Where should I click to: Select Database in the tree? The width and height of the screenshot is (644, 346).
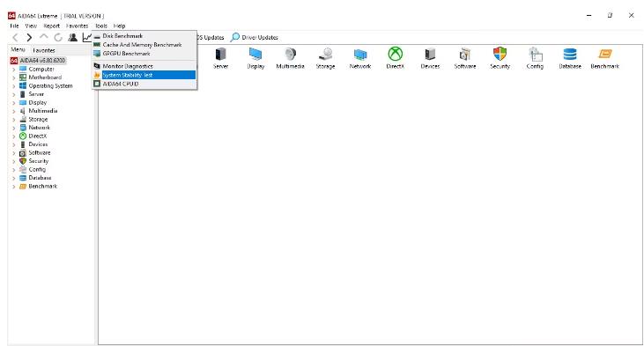[40, 178]
